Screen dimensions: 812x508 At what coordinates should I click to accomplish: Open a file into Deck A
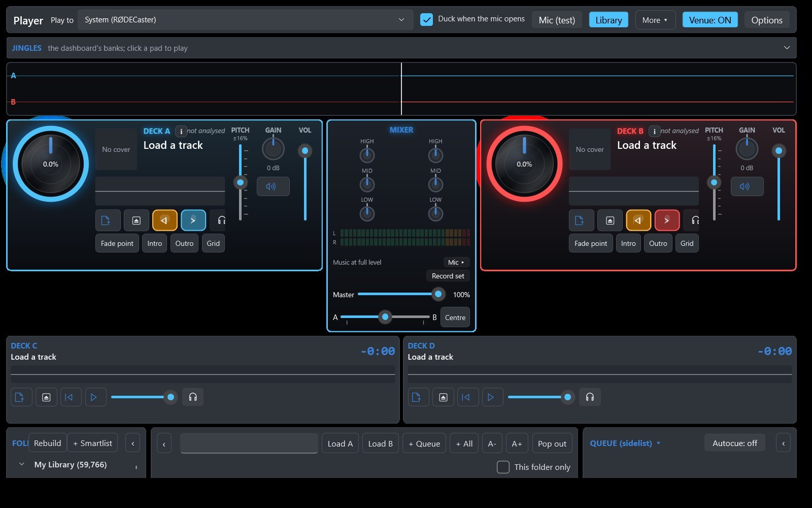108,220
